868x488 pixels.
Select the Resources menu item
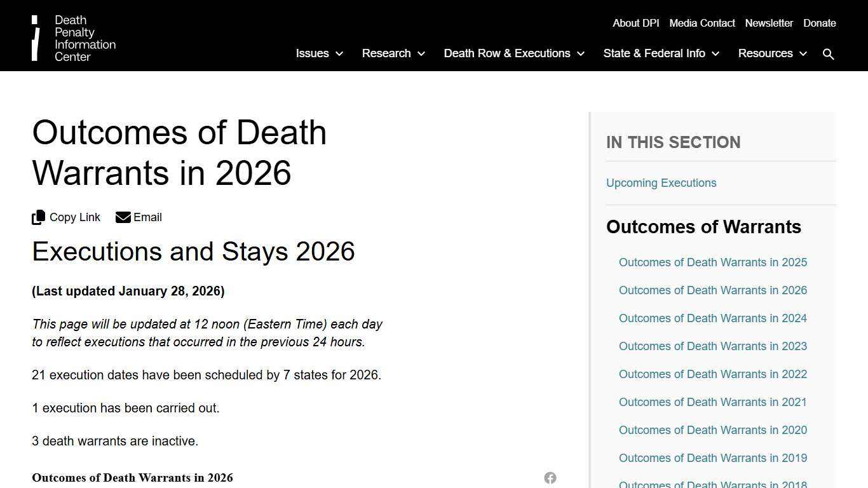point(765,54)
